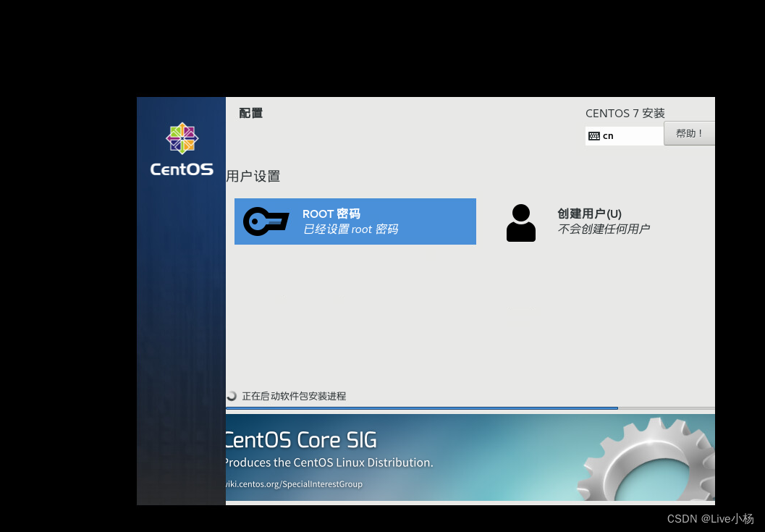Image resolution: width=765 pixels, height=532 pixels.
Task: Click the key icon for root password
Action: click(x=266, y=221)
